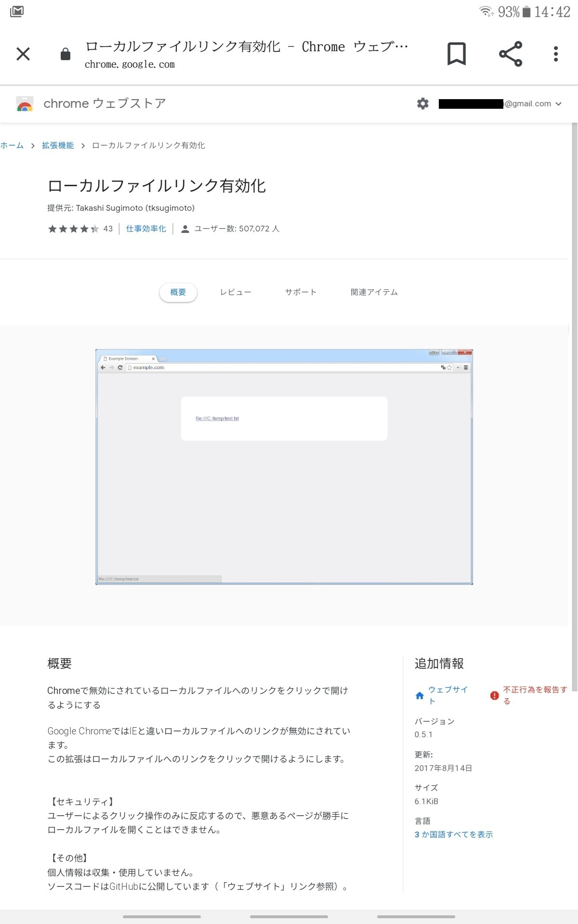Click update date 2017年8月14日
Screen dimensions: 578x924
pyautogui.click(x=443, y=768)
